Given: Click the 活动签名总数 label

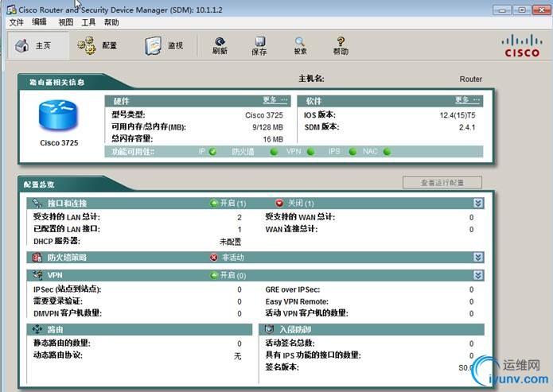Looking at the screenshot, I should (x=290, y=343).
